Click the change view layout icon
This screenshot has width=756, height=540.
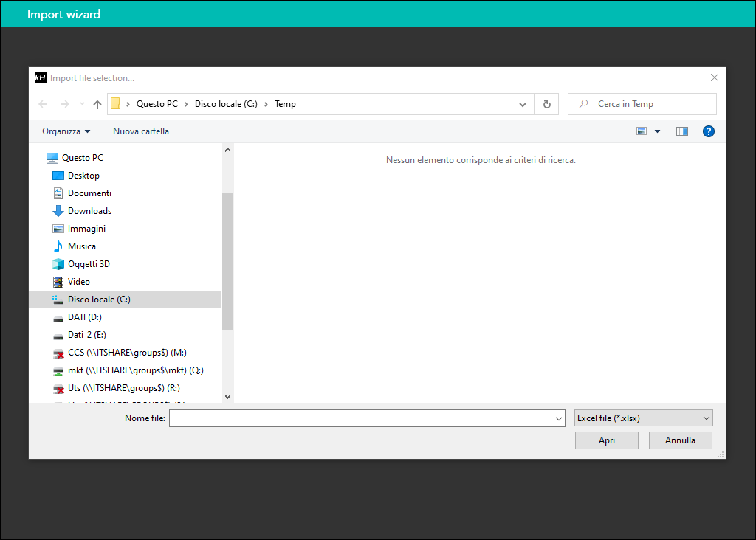(x=642, y=131)
